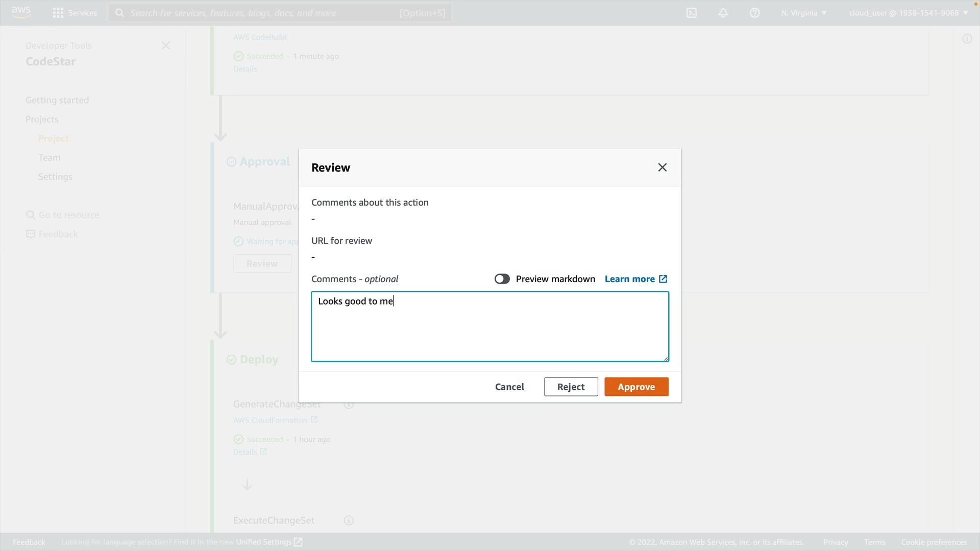Open the AWS CloudShell icon
Image resolution: width=980 pixels, height=551 pixels.
coord(692,13)
